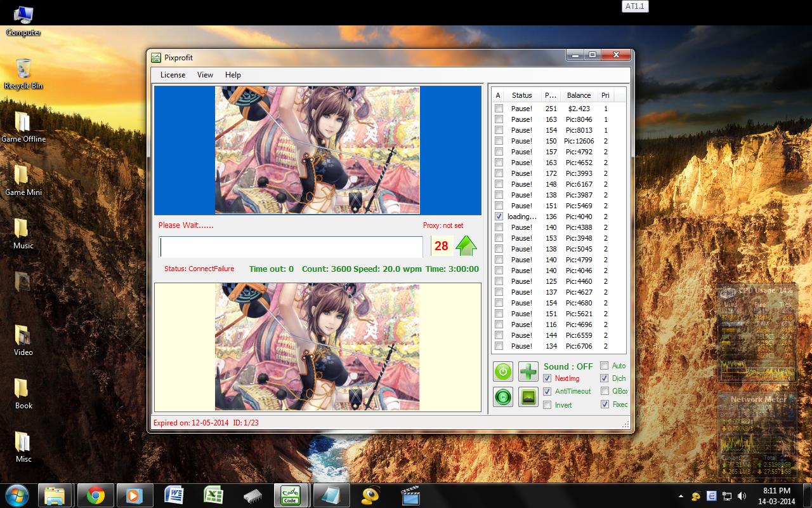This screenshot has height=508, width=812.
Task: Click the chip icon on the taskbar
Action: (x=252, y=495)
